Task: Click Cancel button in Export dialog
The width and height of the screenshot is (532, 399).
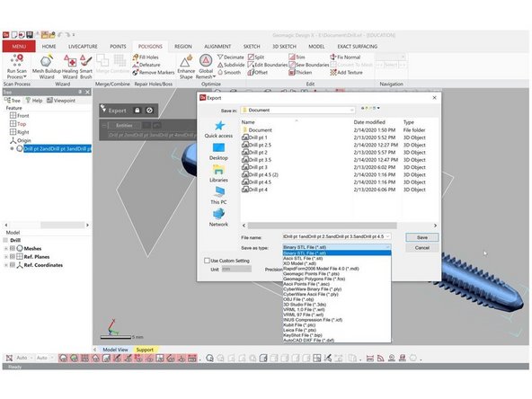Action: 422,248
